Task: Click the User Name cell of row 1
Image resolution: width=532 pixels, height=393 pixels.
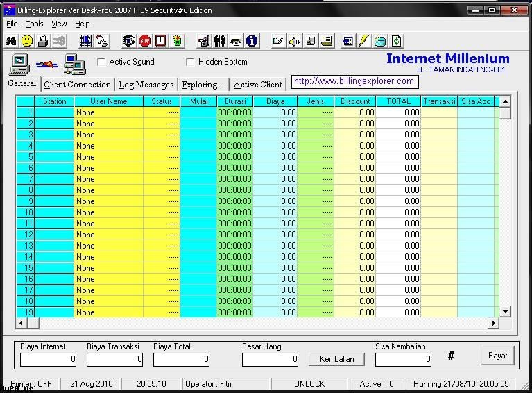Action: [109, 112]
